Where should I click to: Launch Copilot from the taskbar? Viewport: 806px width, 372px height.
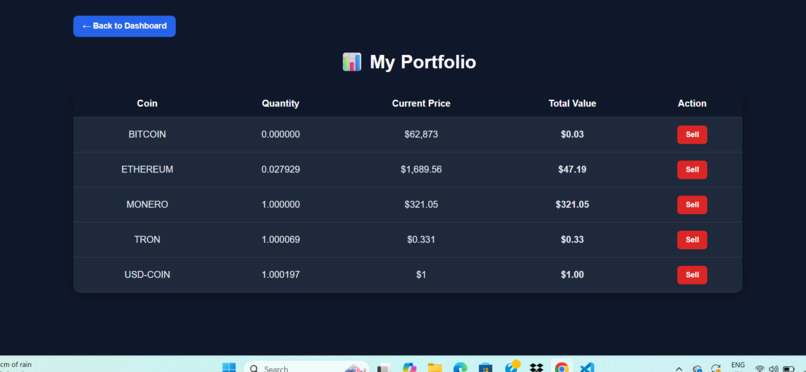click(x=410, y=368)
